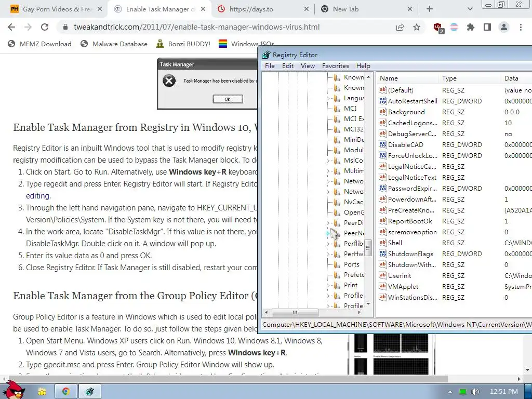Screen dimensions: 532x399
Task: Open the Extensions puzzle icon
Action: click(471, 27)
